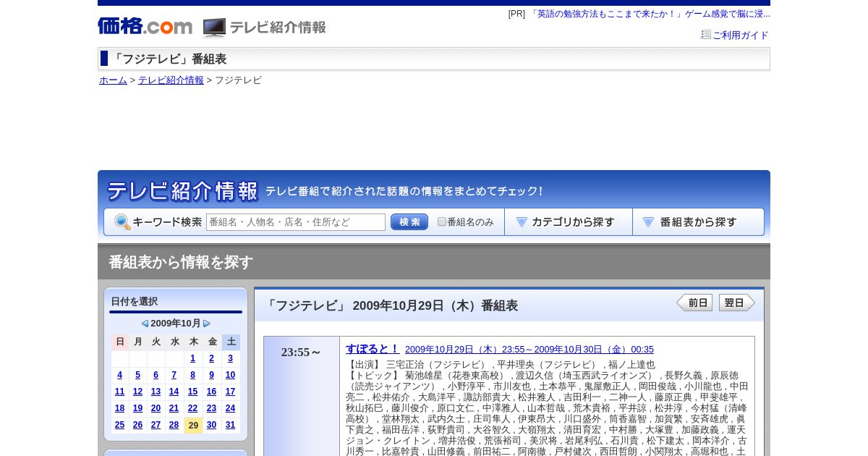Select October 10 in calendar
The image size is (868, 456).
click(x=231, y=375)
